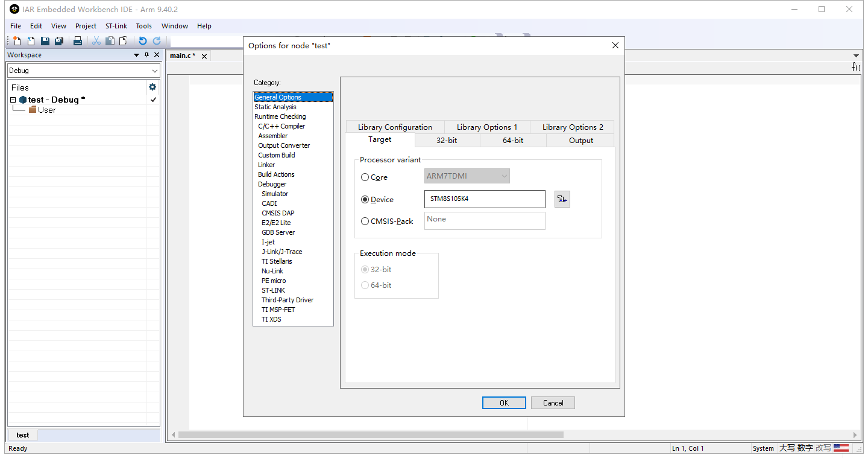Open the Project menu

pyautogui.click(x=86, y=26)
